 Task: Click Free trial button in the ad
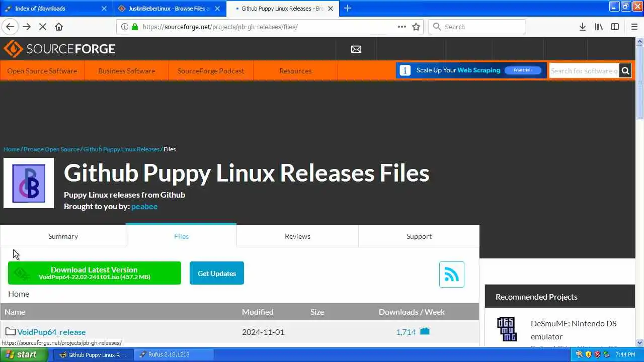tap(523, 70)
